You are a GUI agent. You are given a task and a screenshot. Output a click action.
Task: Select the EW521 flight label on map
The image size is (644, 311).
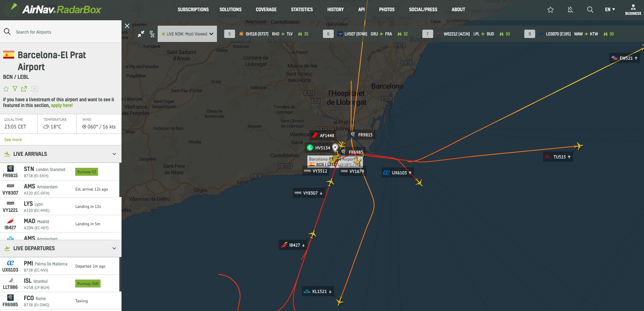coord(625,58)
